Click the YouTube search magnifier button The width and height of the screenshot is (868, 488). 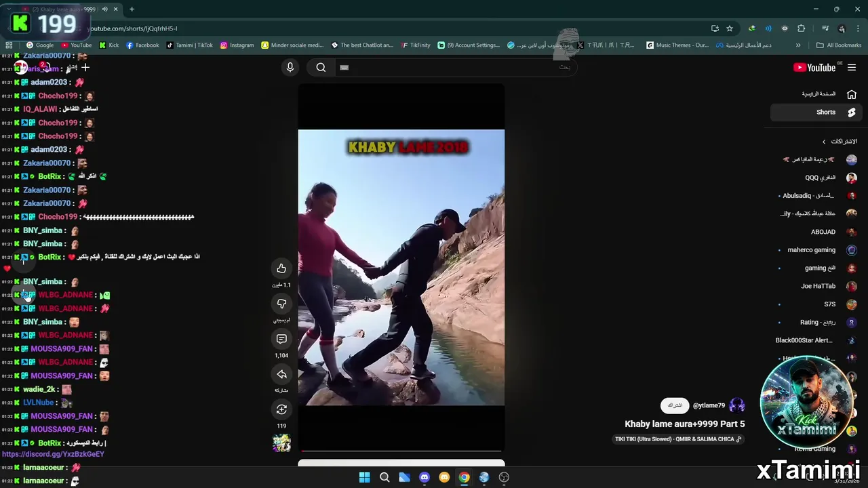point(321,67)
